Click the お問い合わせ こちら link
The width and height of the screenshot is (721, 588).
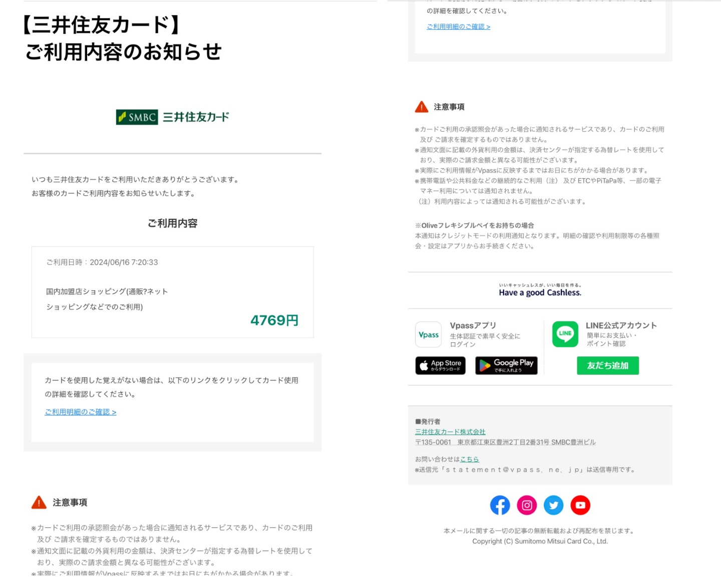469,459
